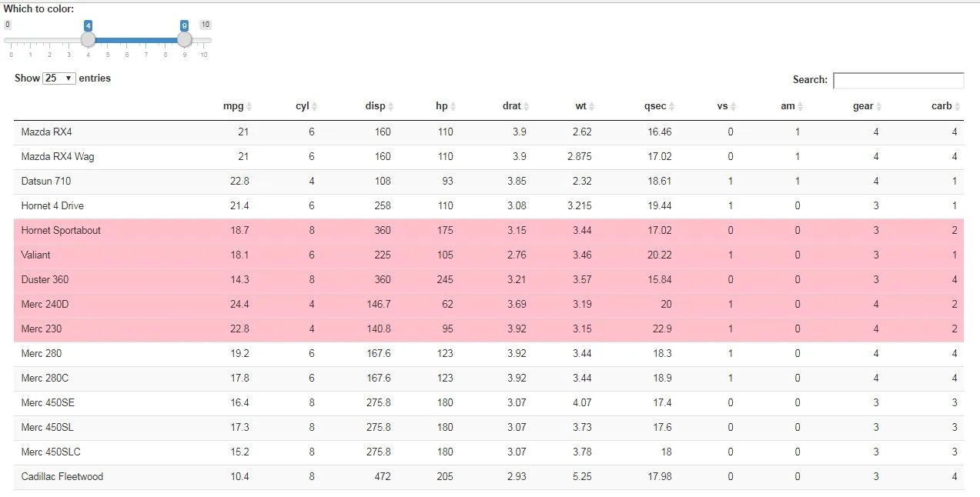Click the Datsun 710 row name
The image size is (980, 497).
46,182
